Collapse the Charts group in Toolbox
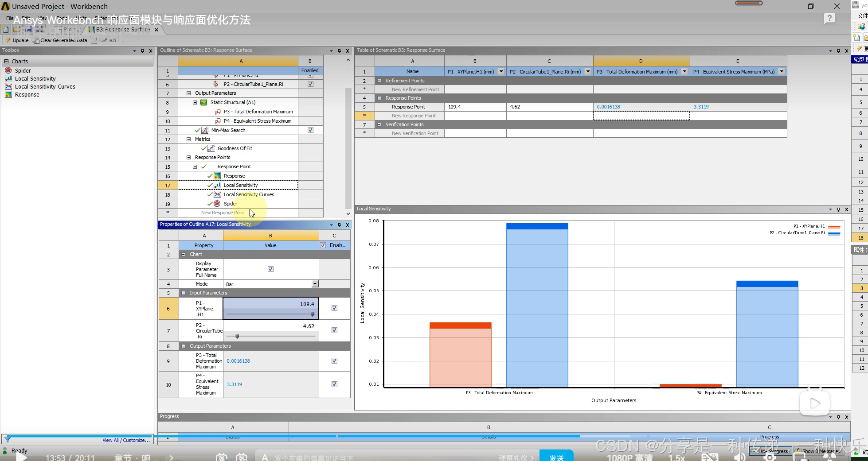Image resolution: width=868 pixels, height=461 pixels. click(7, 62)
